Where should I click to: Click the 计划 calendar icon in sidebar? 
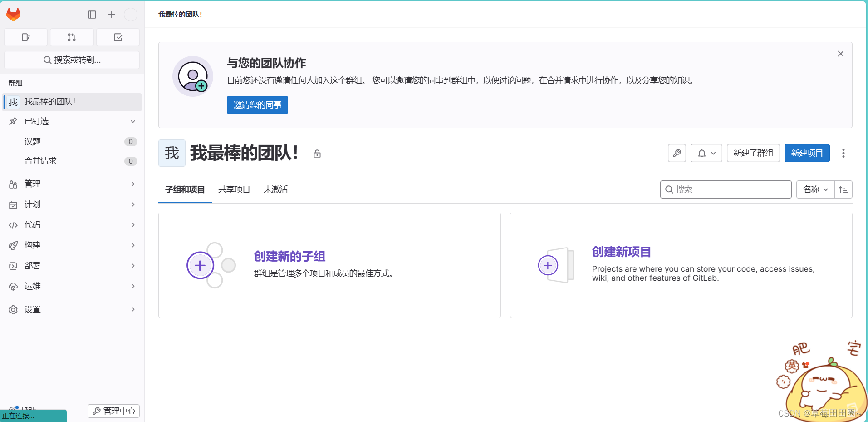coord(13,205)
